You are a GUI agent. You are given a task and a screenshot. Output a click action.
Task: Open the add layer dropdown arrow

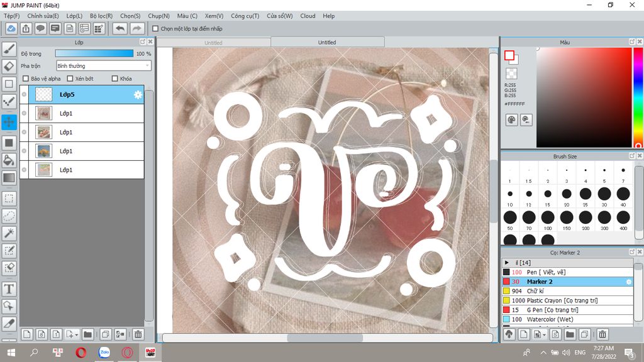[x=77, y=335]
